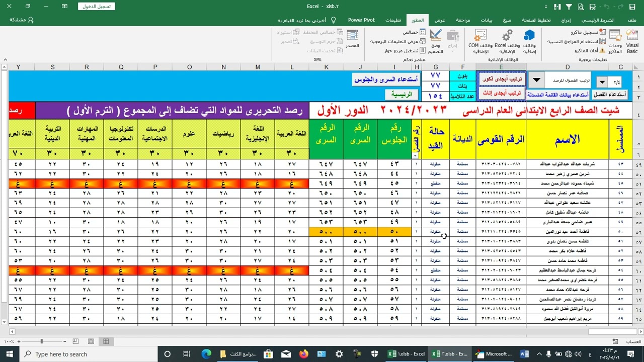Click the Undo arrow in quick access toolbar
Image resolution: width=644 pixels, height=362 pixels.
[x=620, y=7]
